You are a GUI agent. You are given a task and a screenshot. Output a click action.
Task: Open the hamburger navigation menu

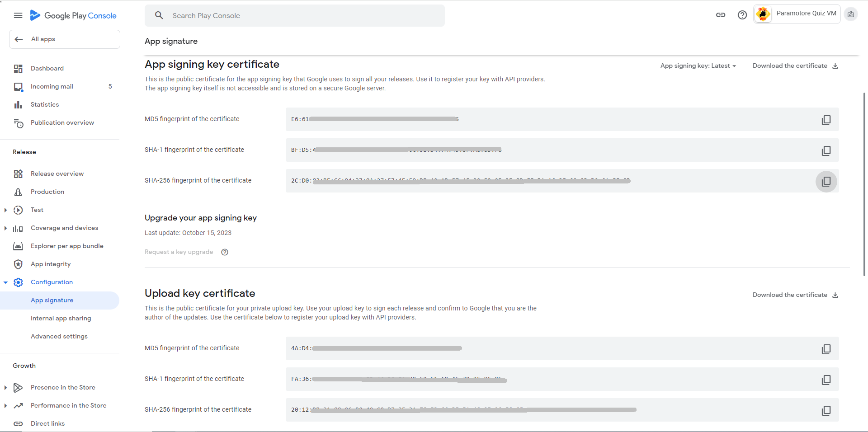[18, 15]
